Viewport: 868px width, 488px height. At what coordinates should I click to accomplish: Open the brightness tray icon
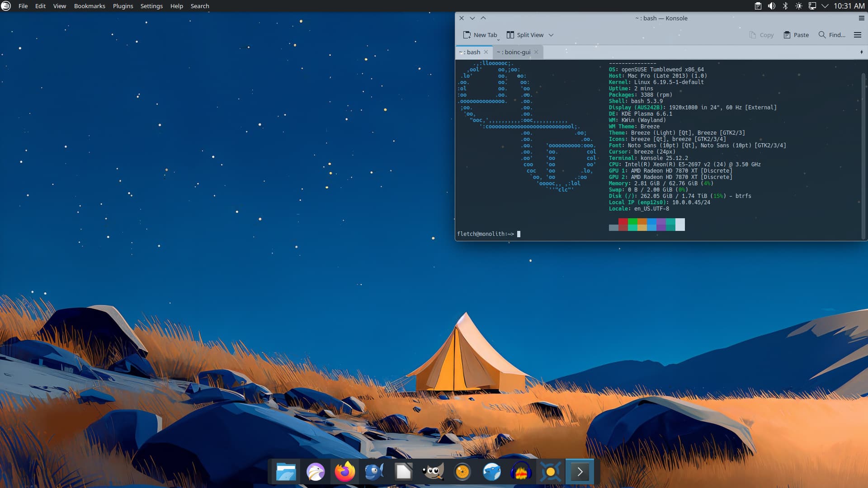[799, 6]
